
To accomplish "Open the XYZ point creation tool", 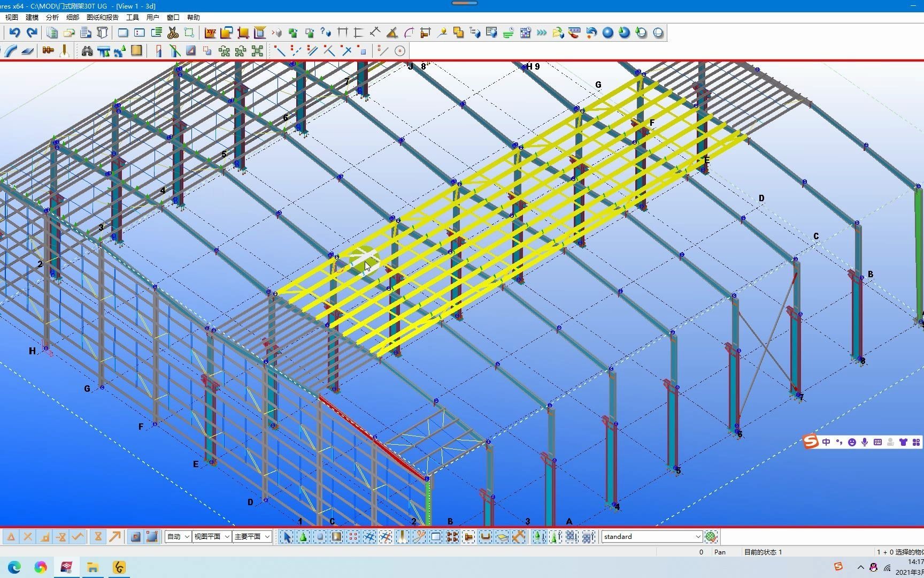I will click(210, 33).
